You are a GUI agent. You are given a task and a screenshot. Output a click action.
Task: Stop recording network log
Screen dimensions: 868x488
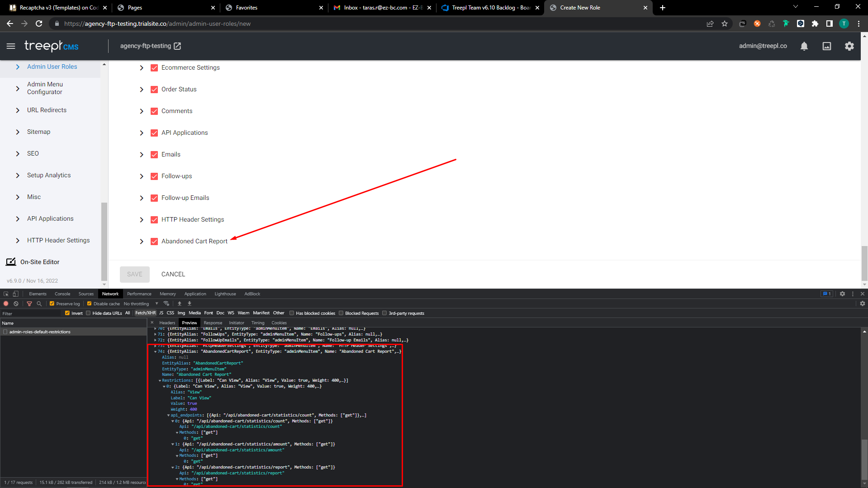(x=6, y=304)
